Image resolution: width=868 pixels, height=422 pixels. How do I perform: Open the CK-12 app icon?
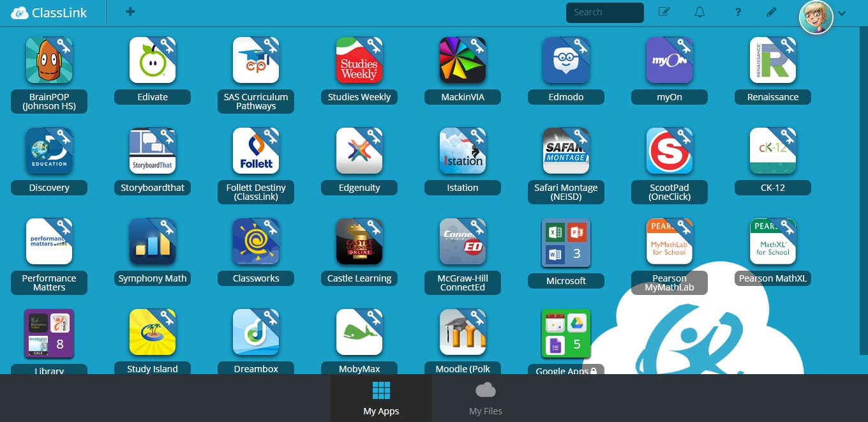[773, 151]
